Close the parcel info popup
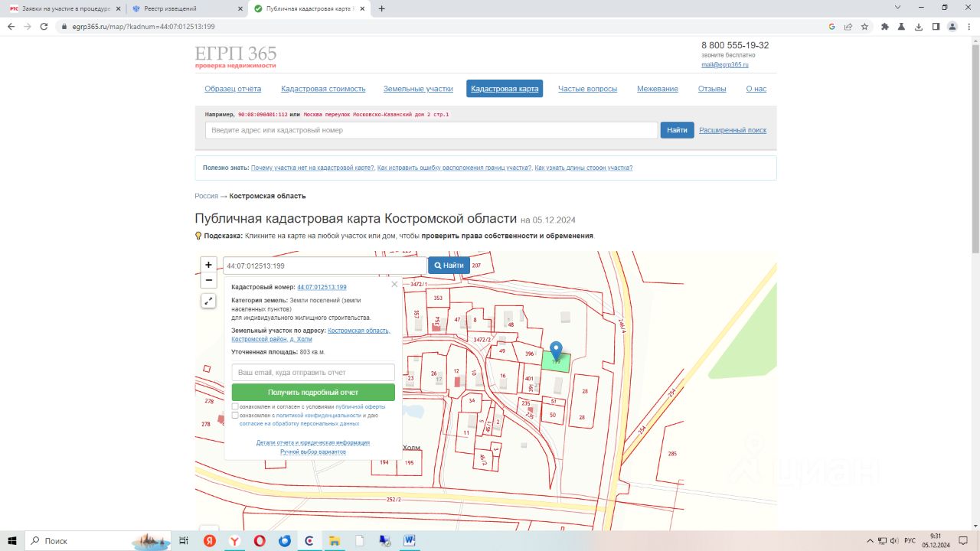This screenshot has width=980, height=551. (x=394, y=284)
